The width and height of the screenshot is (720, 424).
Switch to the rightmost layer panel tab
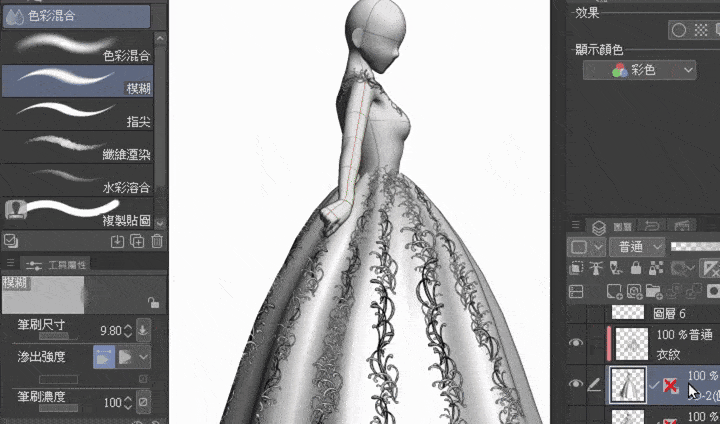coord(681,225)
